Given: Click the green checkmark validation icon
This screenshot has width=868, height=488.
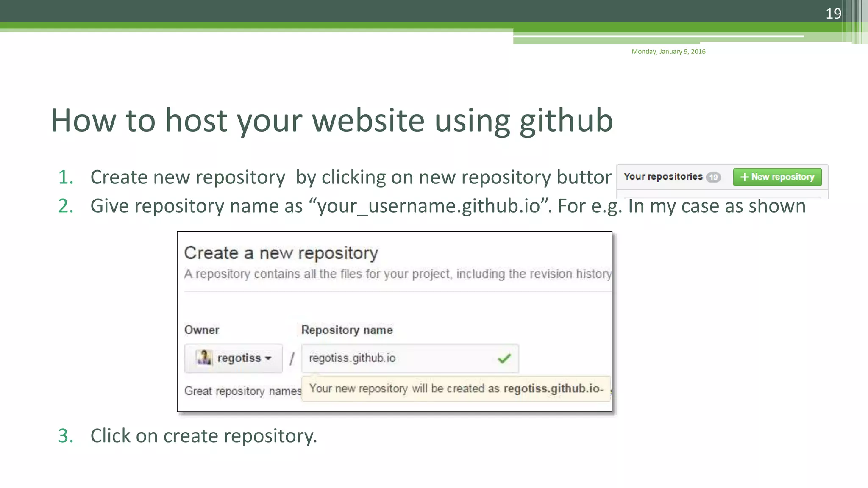Looking at the screenshot, I should click(x=504, y=358).
